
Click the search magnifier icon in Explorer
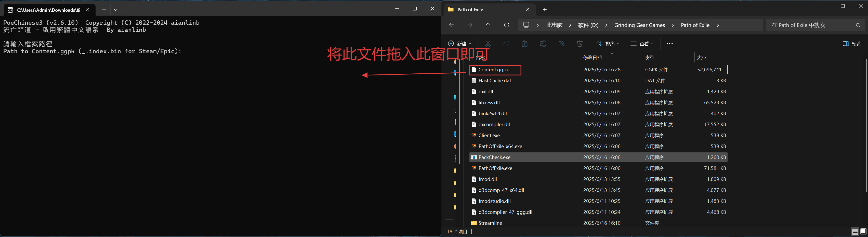coord(858,25)
